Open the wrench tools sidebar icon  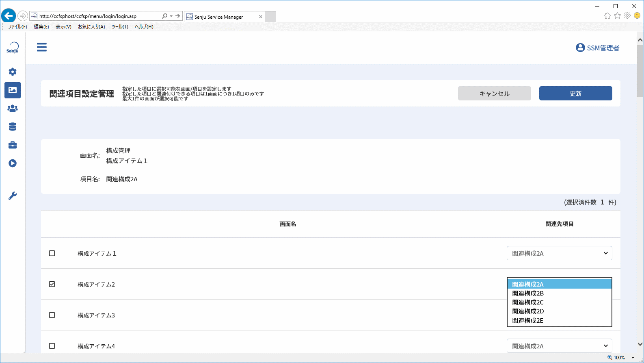(13, 196)
